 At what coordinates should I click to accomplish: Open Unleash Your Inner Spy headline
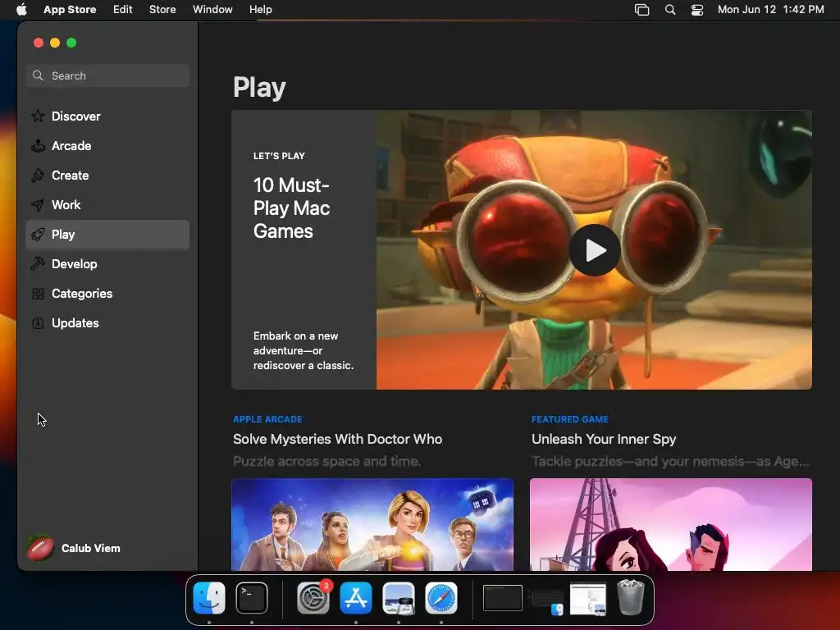coord(604,439)
